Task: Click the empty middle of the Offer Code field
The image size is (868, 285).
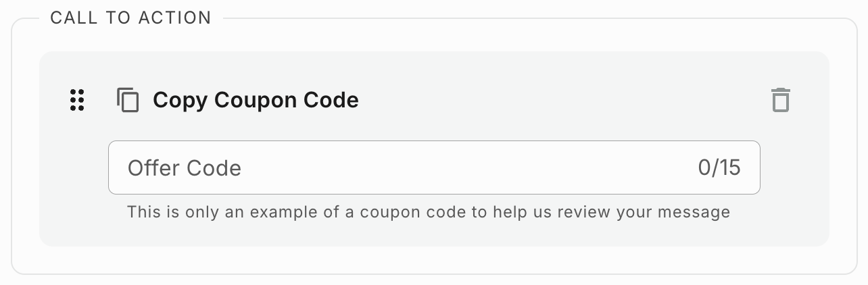Action: click(466, 167)
